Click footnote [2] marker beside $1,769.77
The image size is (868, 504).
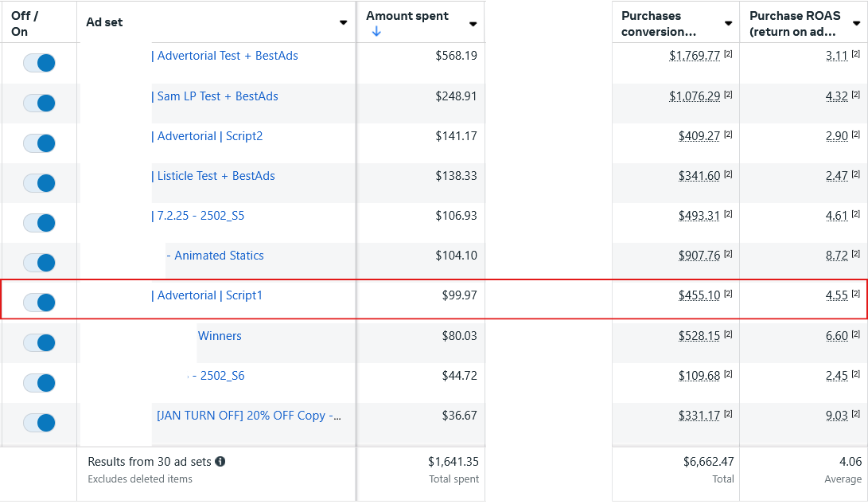(x=728, y=54)
